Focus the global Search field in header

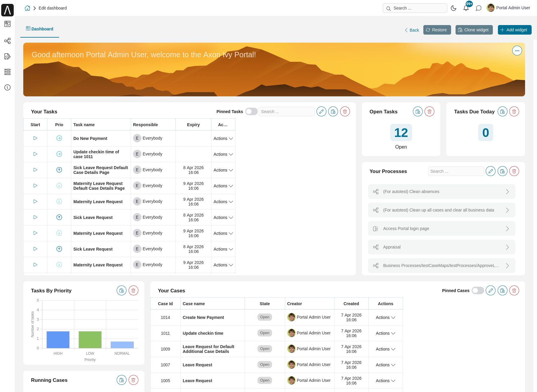tap(415, 8)
